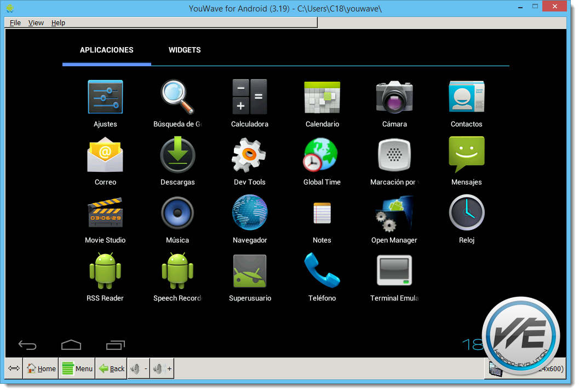This screenshot has width=579, height=392.
Task: Launch Terminal Emulator app
Action: click(x=394, y=270)
